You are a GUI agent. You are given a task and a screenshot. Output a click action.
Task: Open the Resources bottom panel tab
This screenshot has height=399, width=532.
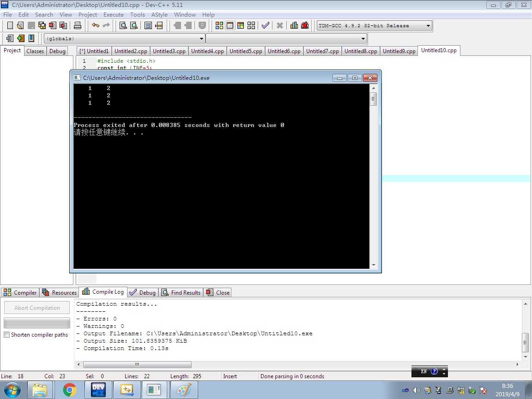pyautogui.click(x=60, y=292)
